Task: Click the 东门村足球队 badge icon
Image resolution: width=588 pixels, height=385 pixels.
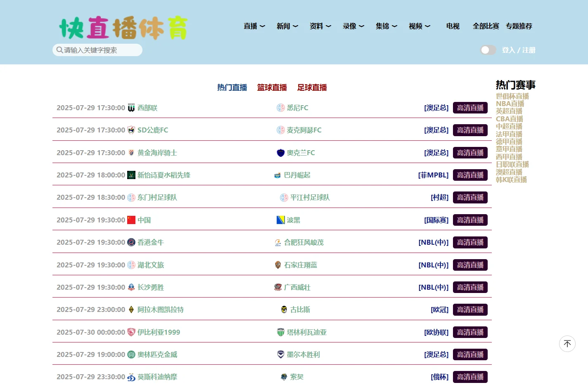Action: pos(131,197)
